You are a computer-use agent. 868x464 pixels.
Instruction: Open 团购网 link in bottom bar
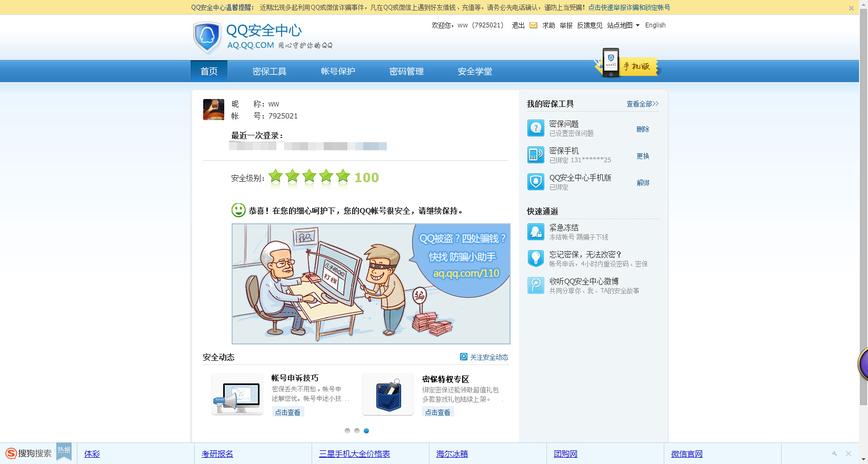click(x=565, y=453)
